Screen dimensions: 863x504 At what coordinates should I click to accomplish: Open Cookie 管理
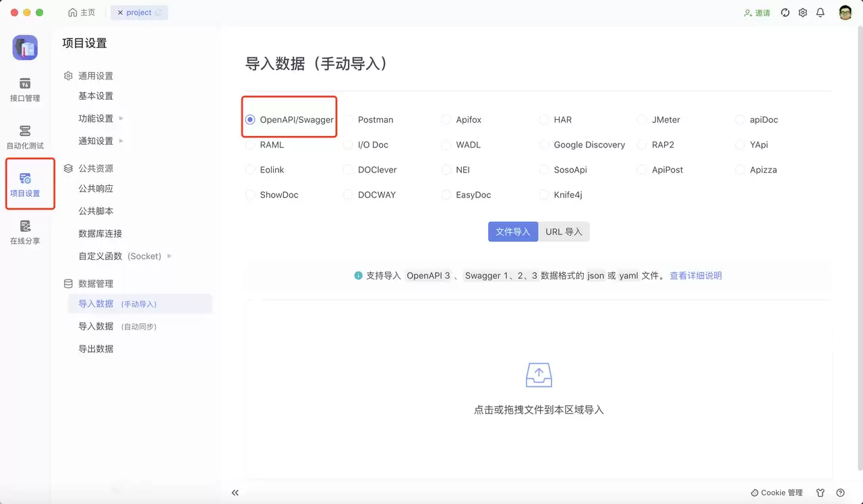pos(777,493)
